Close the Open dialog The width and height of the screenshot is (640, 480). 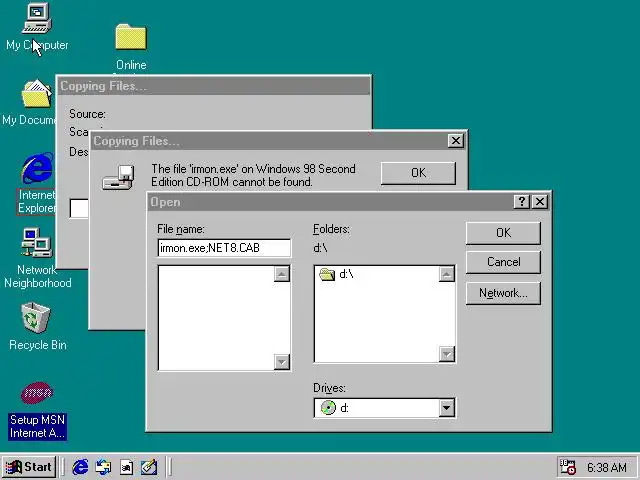tap(540, 202)
